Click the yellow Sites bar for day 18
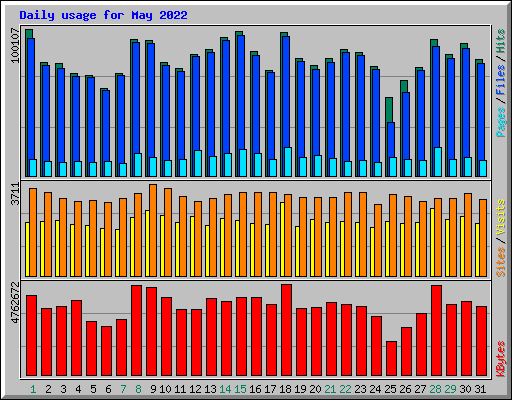 282,239
